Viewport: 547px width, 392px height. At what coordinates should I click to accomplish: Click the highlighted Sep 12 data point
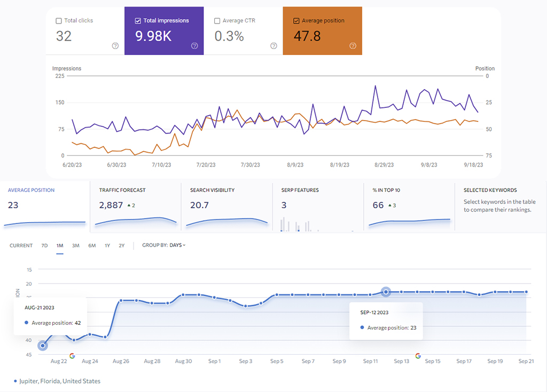pyautogui.click(x=386, y=292)
